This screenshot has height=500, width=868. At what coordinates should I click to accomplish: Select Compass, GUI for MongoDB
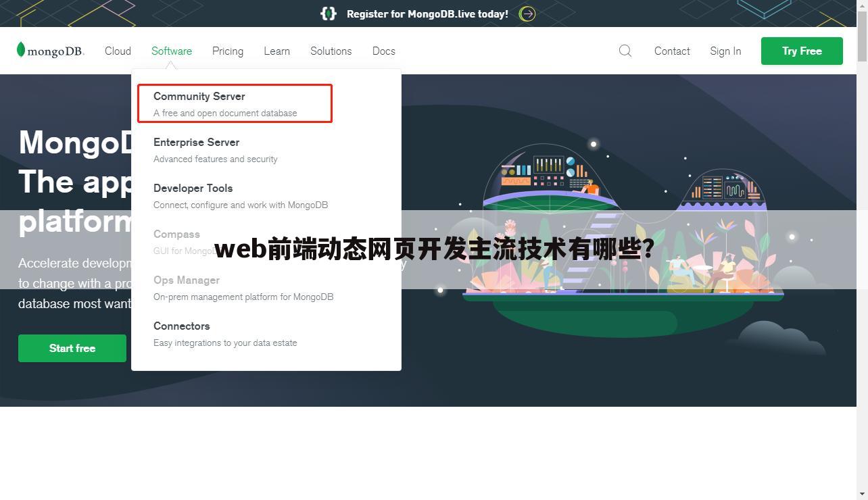click(176, 234)
